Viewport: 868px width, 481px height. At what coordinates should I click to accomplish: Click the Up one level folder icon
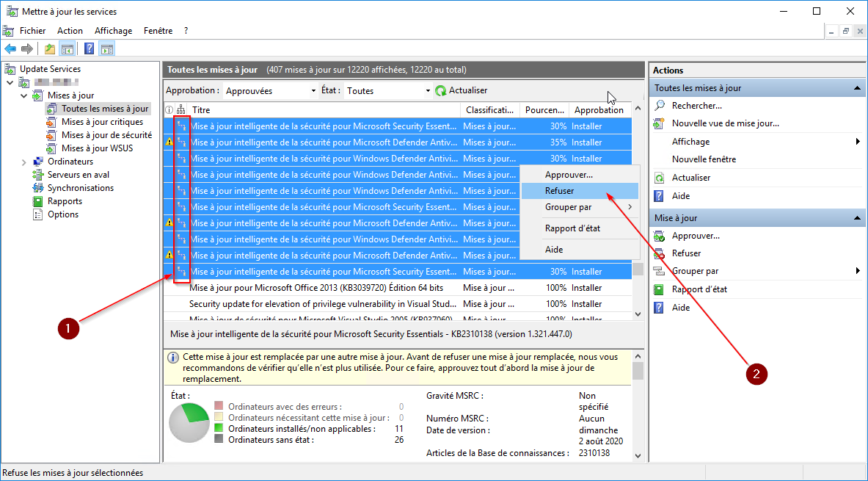pyautogui.click(x=49, y=49)
